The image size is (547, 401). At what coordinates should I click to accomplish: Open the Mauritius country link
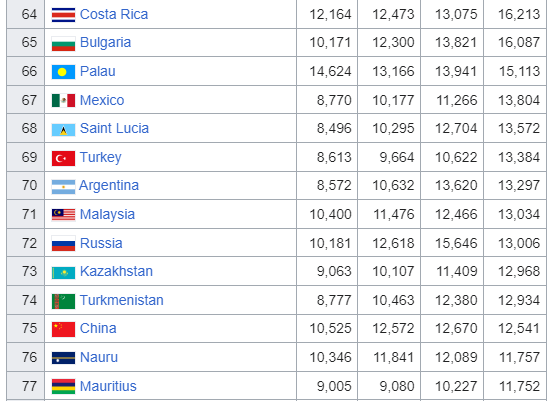(108, 386)
